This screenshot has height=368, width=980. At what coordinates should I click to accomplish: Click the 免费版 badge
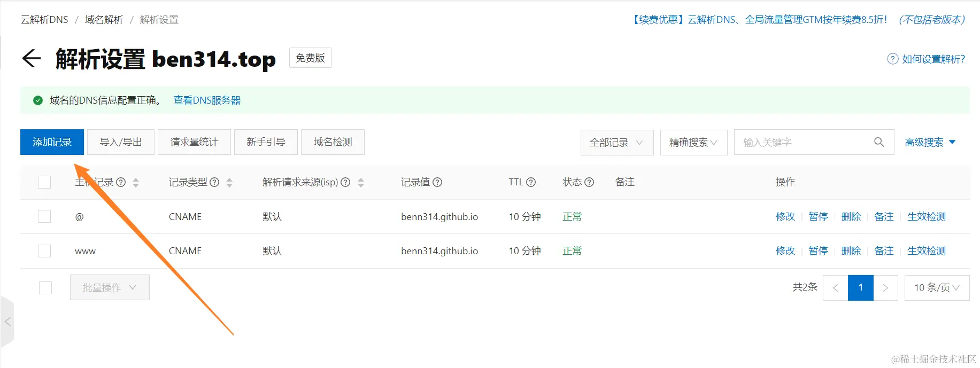(x=311, y=58)
